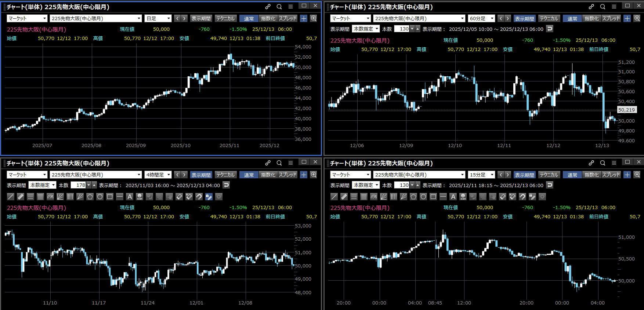Open 本数指定 dropdown in the 4時間足 chart
This screenshot has width=644, height=310.
pyautogui.click(x=43, y=185)
